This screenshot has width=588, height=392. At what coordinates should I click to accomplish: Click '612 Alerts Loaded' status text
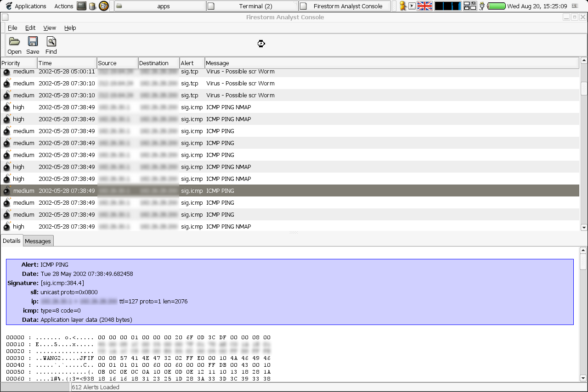click(x=96, y=387)
